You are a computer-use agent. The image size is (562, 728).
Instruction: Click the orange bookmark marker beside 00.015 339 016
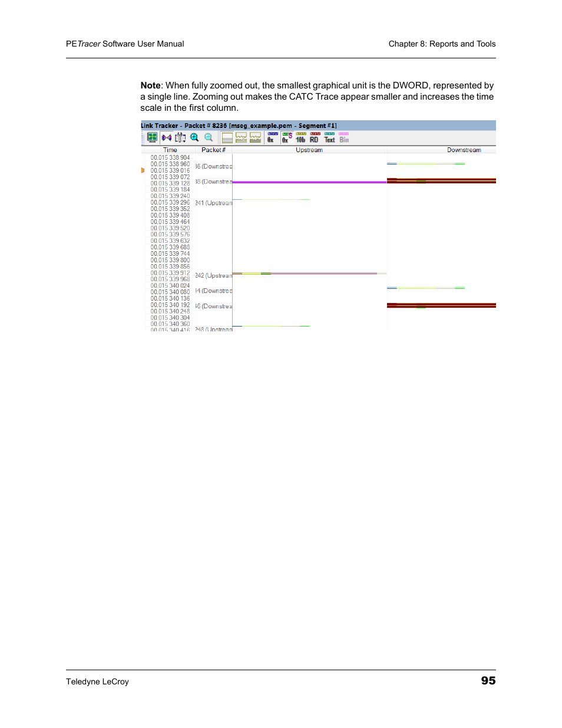pyautogui.click(x=143, y=170)
